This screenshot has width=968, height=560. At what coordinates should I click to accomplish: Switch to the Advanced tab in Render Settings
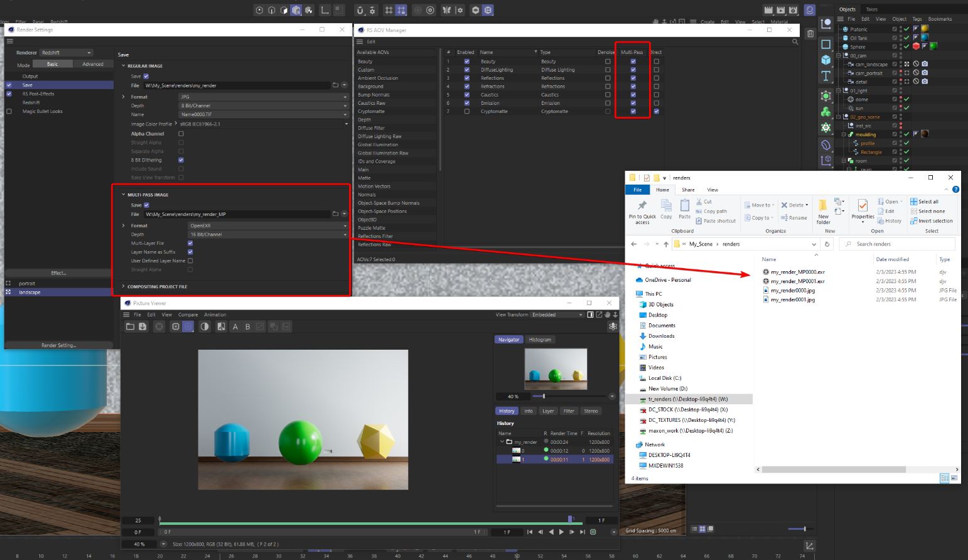pos(93,63)
